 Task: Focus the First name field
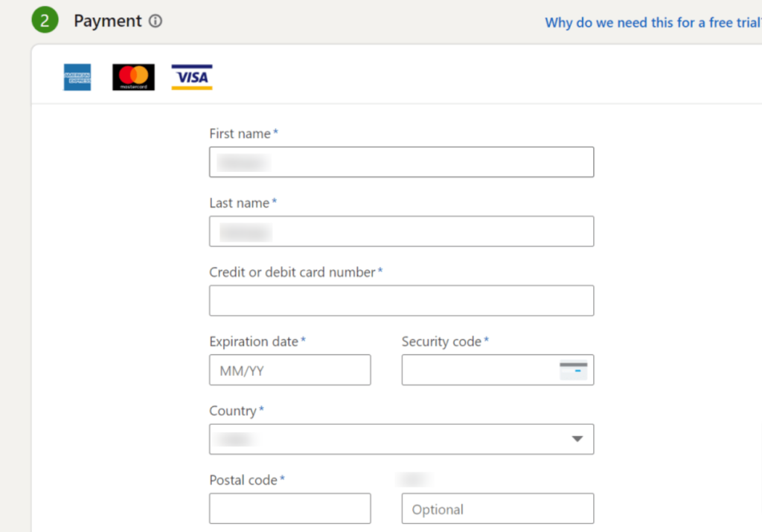pos(401,161)
